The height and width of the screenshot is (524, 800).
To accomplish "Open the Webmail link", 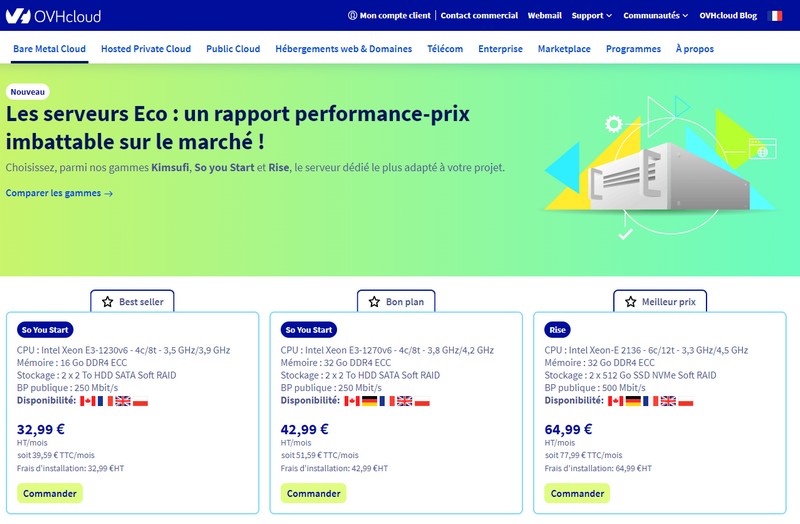I will tap(545, 16).
